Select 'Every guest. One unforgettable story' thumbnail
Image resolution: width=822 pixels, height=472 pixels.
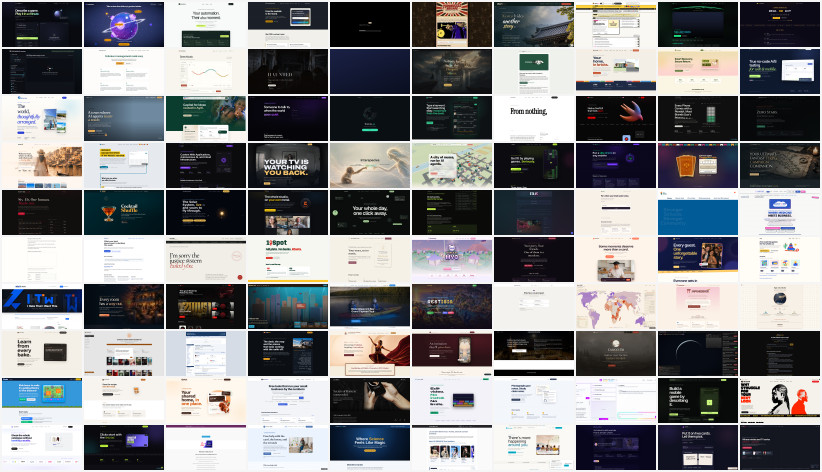tap(698, 260)
